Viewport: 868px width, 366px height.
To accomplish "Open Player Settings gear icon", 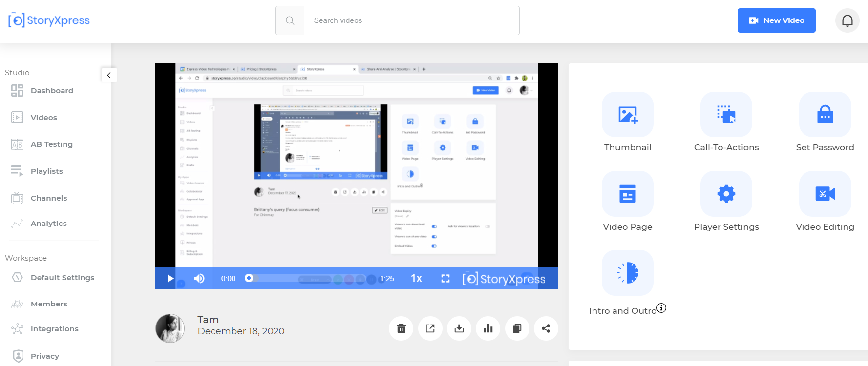I will pos(726,194).
